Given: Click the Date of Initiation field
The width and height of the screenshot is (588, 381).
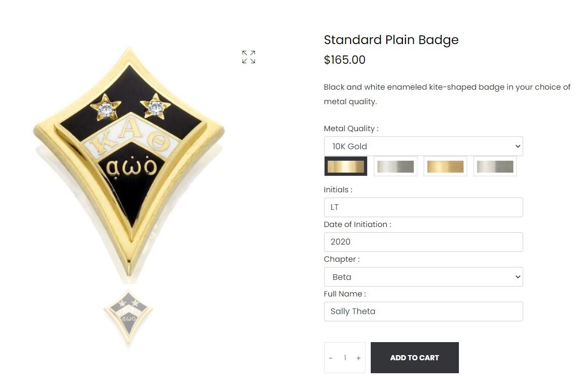Looking at the screenshot, I should coord(423,242).
